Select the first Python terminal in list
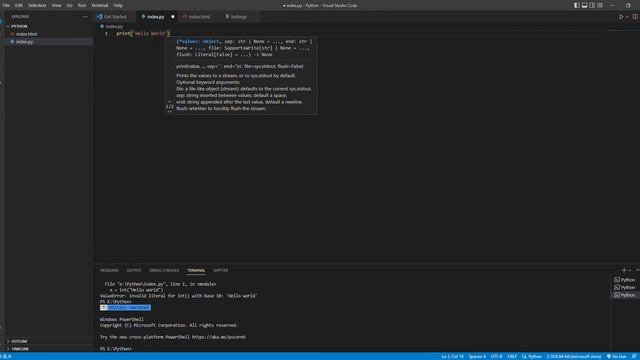 point(625,280)
